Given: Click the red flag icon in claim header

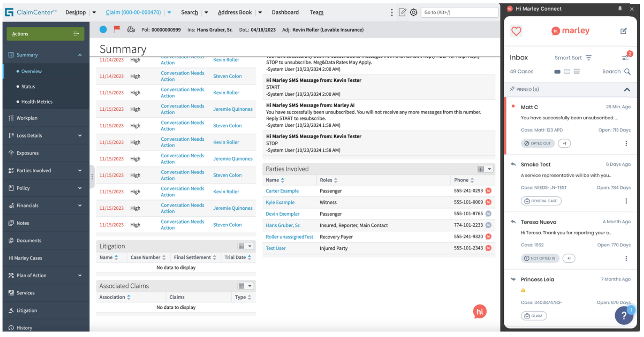Looking at the screenshot, I should pyautogui.click(x=117, y=29).
